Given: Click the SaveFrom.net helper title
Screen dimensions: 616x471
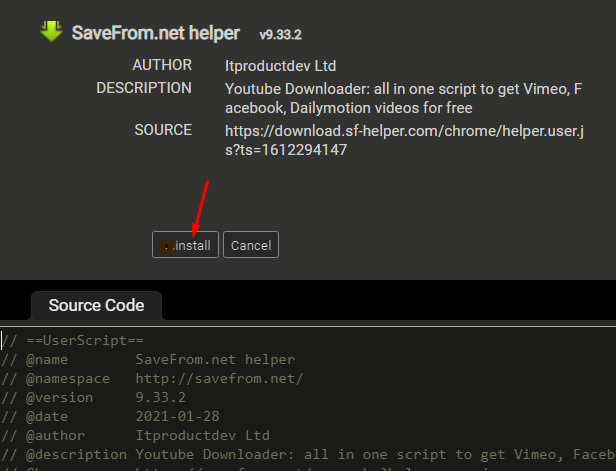Looking at the screenshot, I should (x=156, y=33).
